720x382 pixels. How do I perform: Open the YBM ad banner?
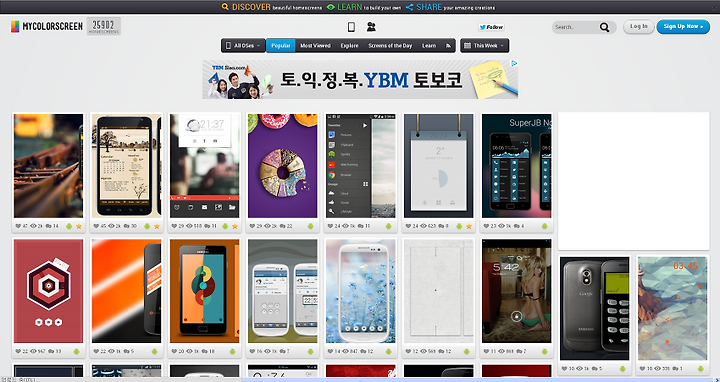360,79
